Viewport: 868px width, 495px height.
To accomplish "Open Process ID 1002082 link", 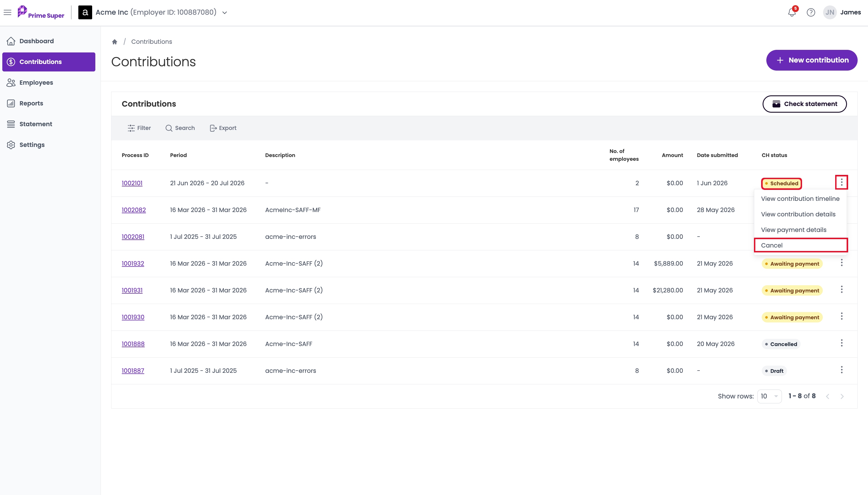I will (134, 210).
